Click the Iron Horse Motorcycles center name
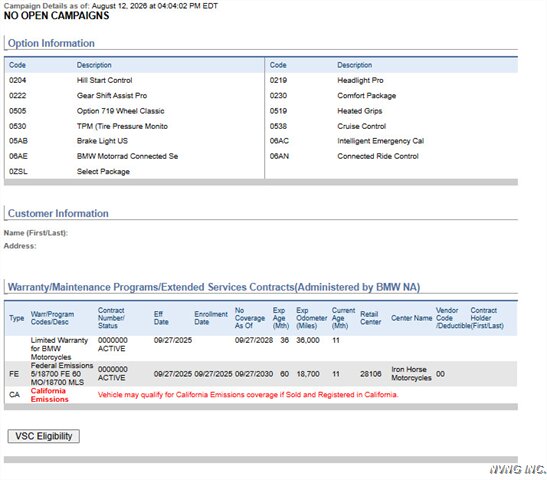Screen dimensions: 547x480 (x=411, y=374)
